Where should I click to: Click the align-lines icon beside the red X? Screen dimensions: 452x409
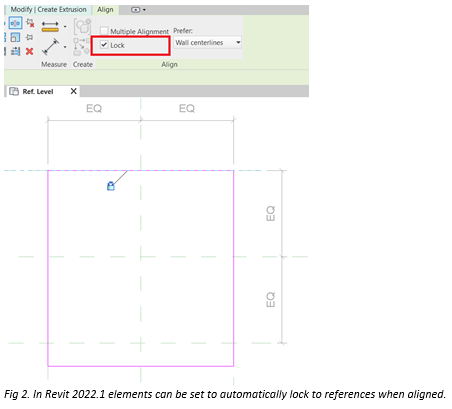[15, 51]
